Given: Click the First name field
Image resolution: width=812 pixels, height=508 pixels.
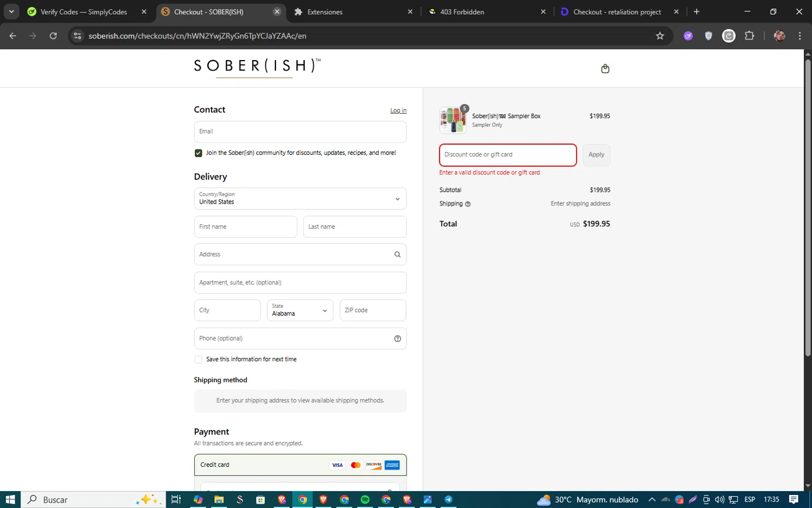Looking at the screenshot, I should [x=246, y=227].
